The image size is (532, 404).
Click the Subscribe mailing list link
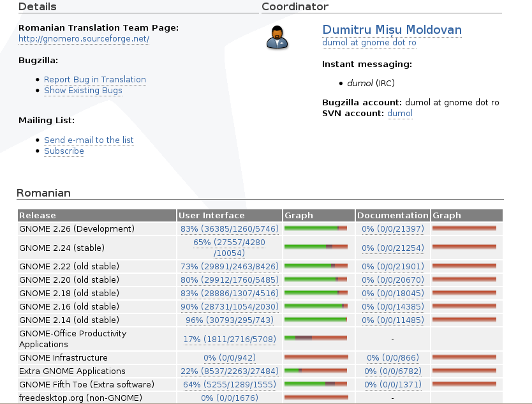(x=64, y=151)
